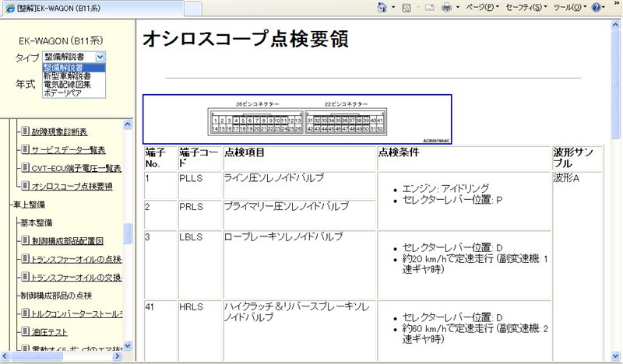The height and width of the screenshot is (364, 623).
Task: Open the 油圧テスト link
Action: [x=49, y=332]
